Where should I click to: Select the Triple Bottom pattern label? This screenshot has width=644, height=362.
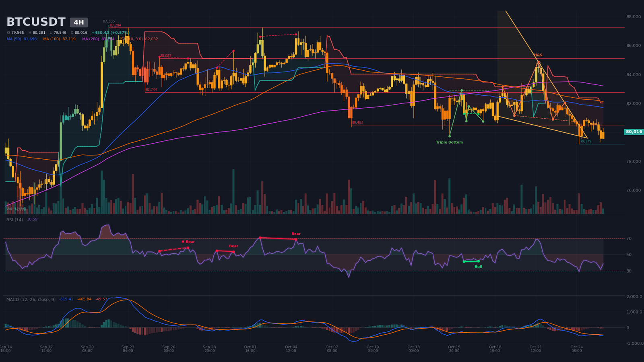[450, 142]
